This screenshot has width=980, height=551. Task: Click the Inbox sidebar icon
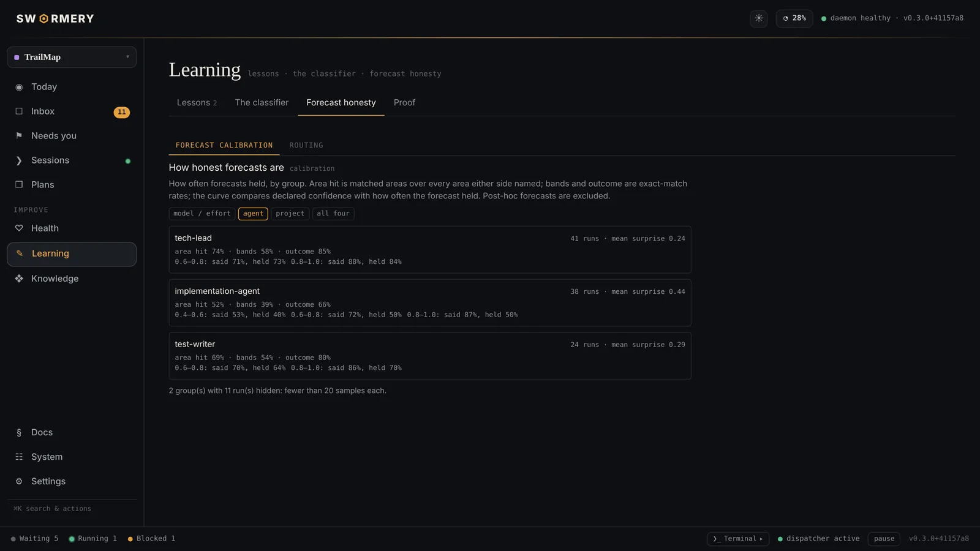19,111
